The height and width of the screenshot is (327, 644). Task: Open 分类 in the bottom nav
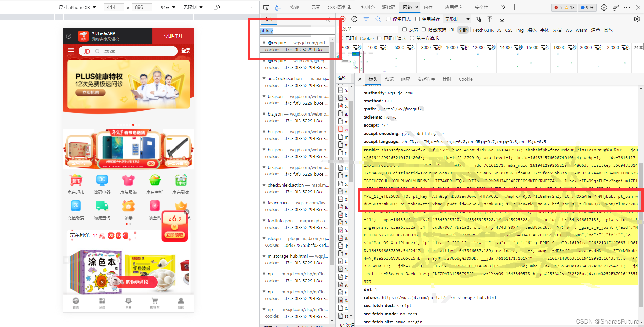click(102, 303)
